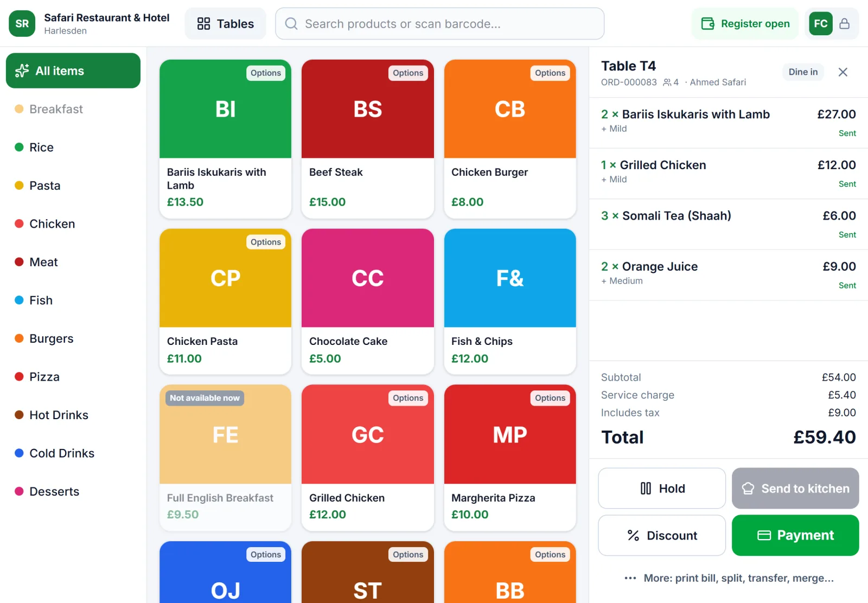
Task: Click the search products input field
Action: (x=440, y=24)
